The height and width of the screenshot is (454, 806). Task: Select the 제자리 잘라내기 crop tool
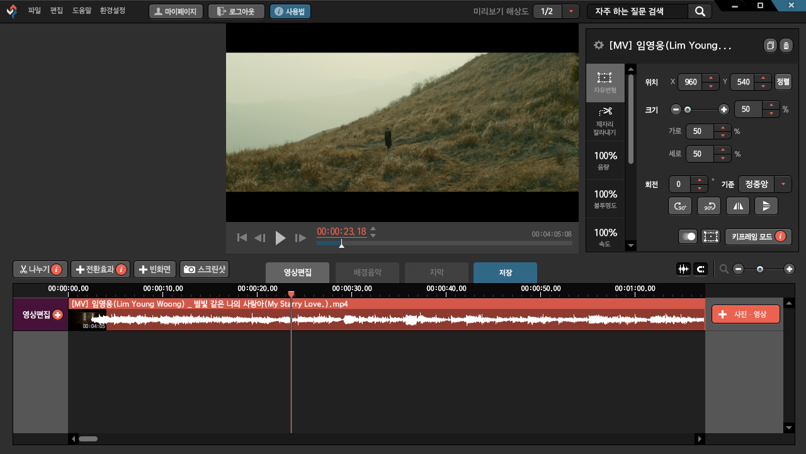[605, 121]
